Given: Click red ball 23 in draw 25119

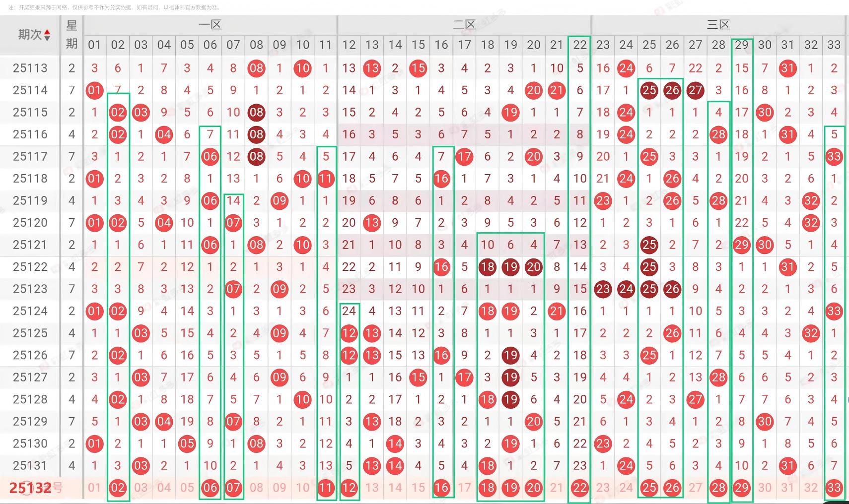Looking at the screenshot, I should tap(603, 200).
